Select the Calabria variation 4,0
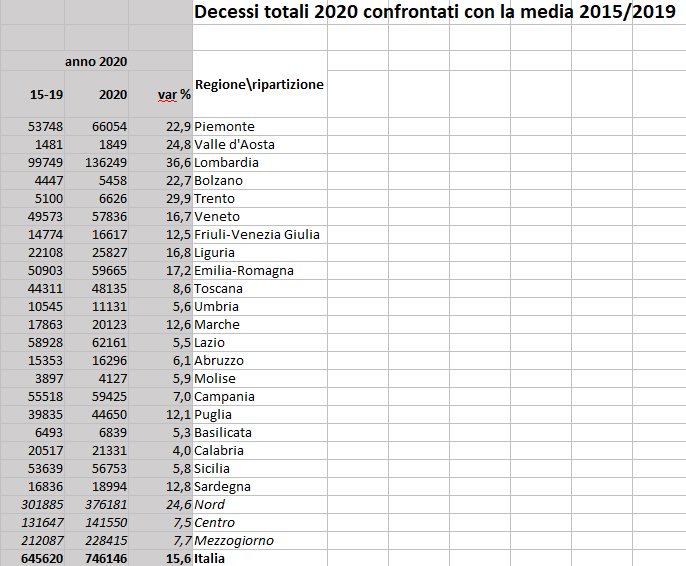This screenshot has height=566, width=686. coord(161,450)
